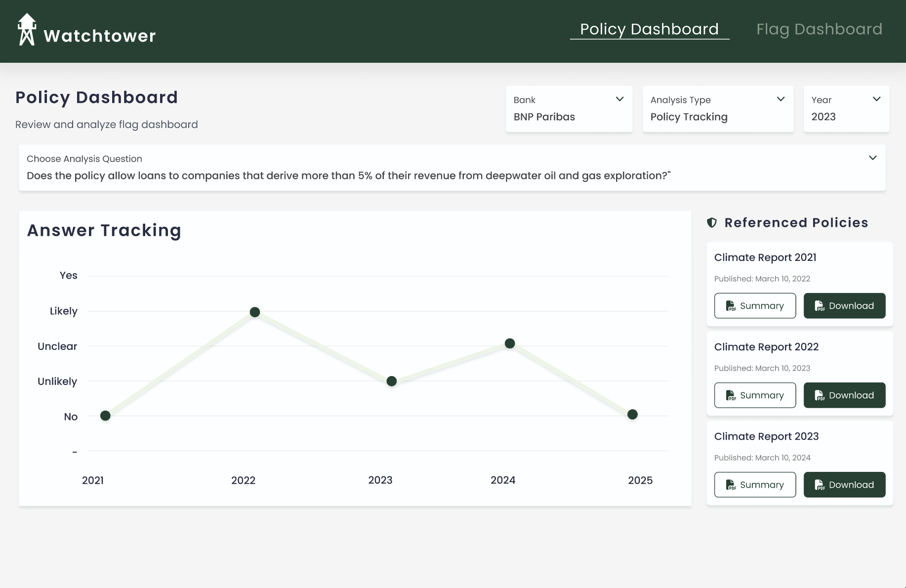Screen dimensions: 906x588
Task: Click the Climate Report 2022 title
Action: [766, 347]
